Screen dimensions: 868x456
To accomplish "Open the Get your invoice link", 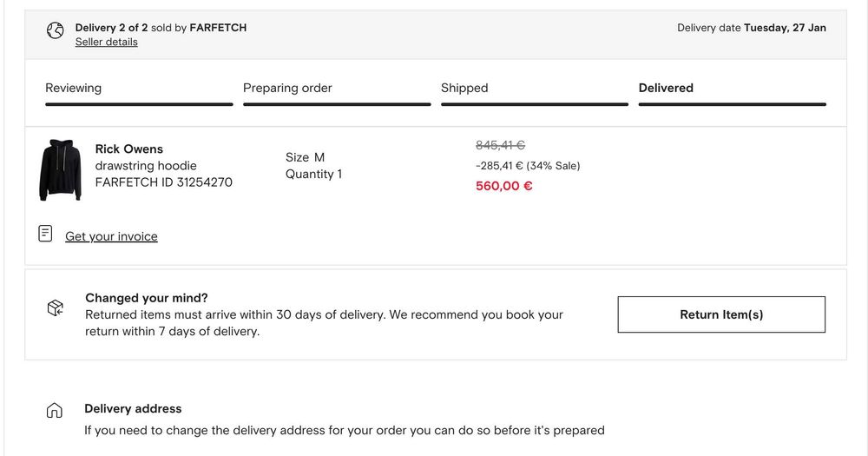I will point(111,236).
